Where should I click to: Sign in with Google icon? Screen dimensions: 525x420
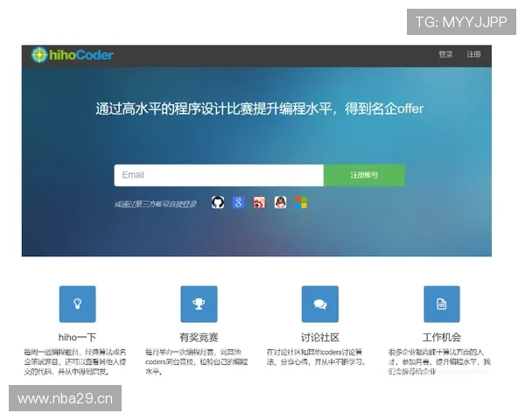(x=238, y=202)
